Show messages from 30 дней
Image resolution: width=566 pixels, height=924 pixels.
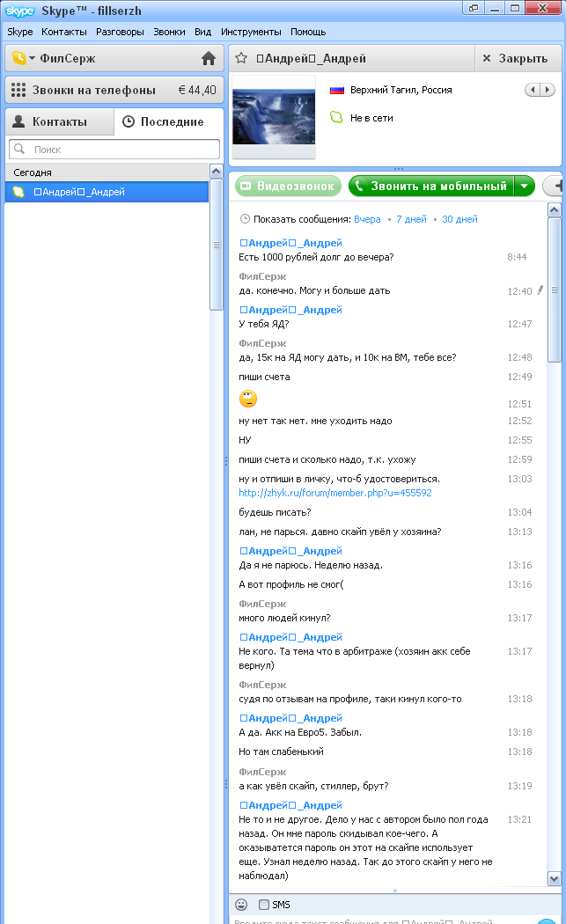click(459, 219)
